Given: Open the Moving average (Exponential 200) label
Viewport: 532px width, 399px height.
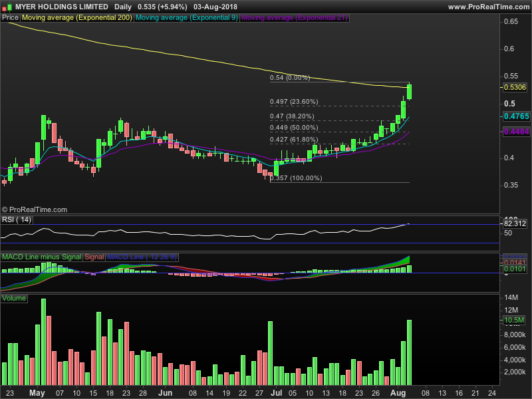Looking at the screenshot, I should click(x=77, y=18).
